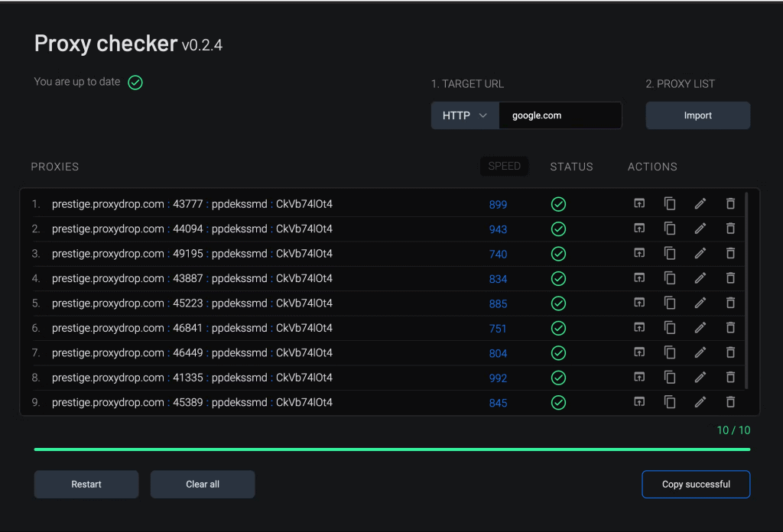Toggle the highlighted SPEED column badge

[504, 165]
